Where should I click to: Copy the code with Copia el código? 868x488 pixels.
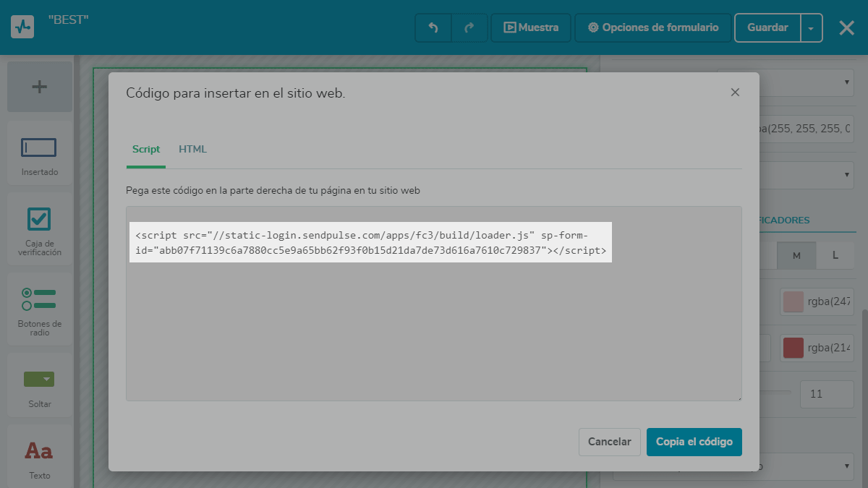tap(694, 442)
